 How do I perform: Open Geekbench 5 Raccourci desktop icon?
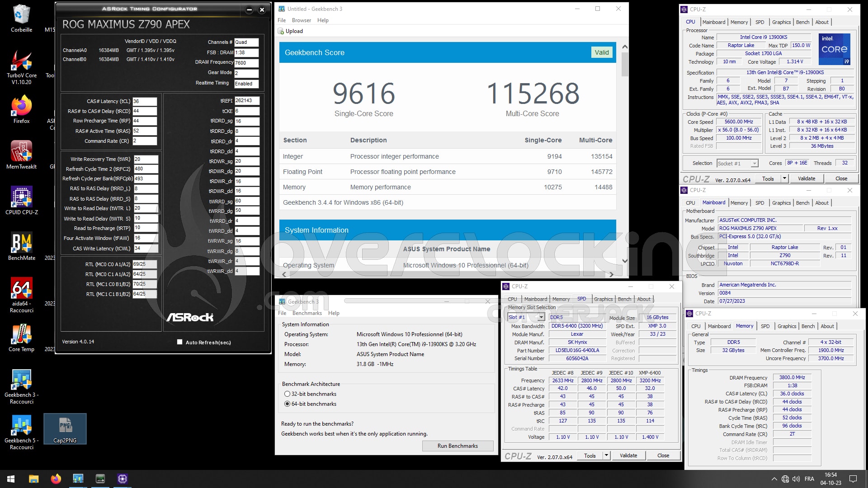21,432
